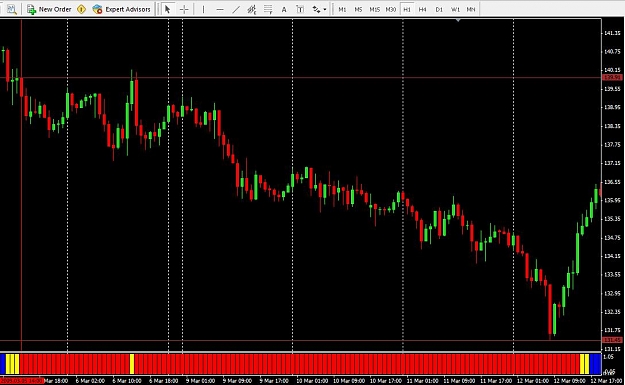
Task: Click the 135.35 price label
Action: pos(612,219)
